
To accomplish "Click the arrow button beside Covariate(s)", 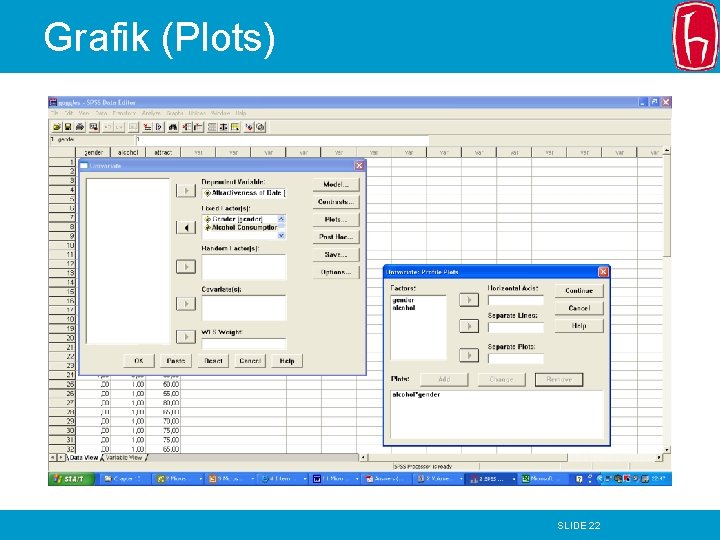I will [186, 304].
